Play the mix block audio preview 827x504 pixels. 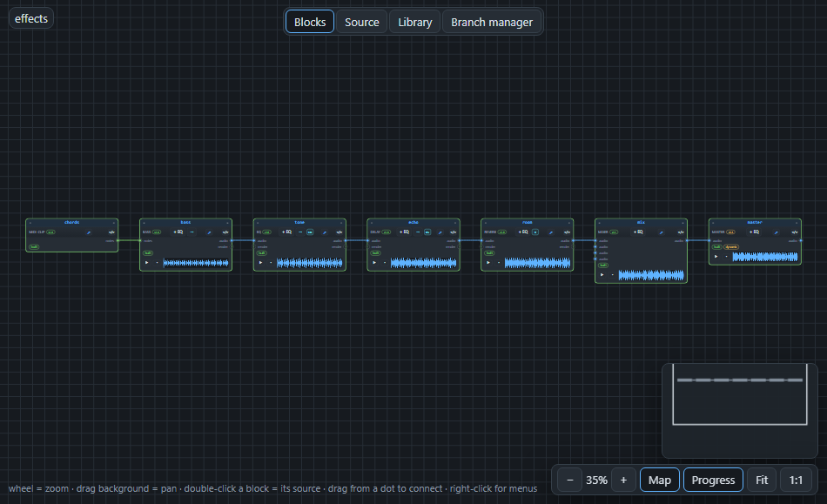602,275
